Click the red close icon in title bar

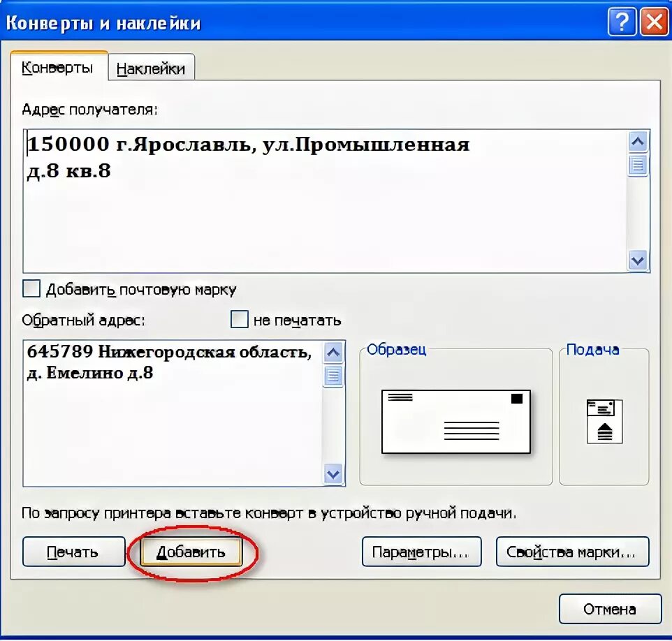pyautogui.click(x=654, y=22)
